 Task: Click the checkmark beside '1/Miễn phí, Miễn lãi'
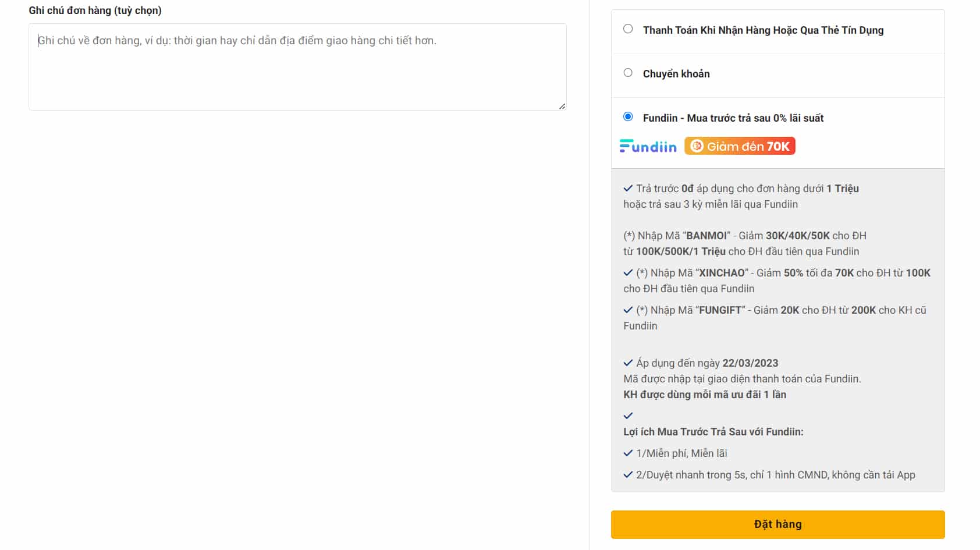pos(628,453)
